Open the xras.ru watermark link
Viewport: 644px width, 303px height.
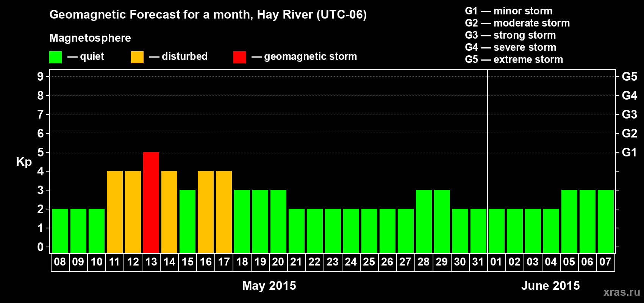(x=622, y=292)
